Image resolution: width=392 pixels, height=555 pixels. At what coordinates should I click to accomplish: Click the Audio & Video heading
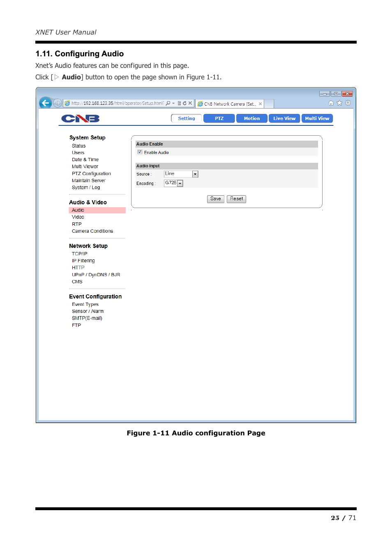tap(88, 202)
